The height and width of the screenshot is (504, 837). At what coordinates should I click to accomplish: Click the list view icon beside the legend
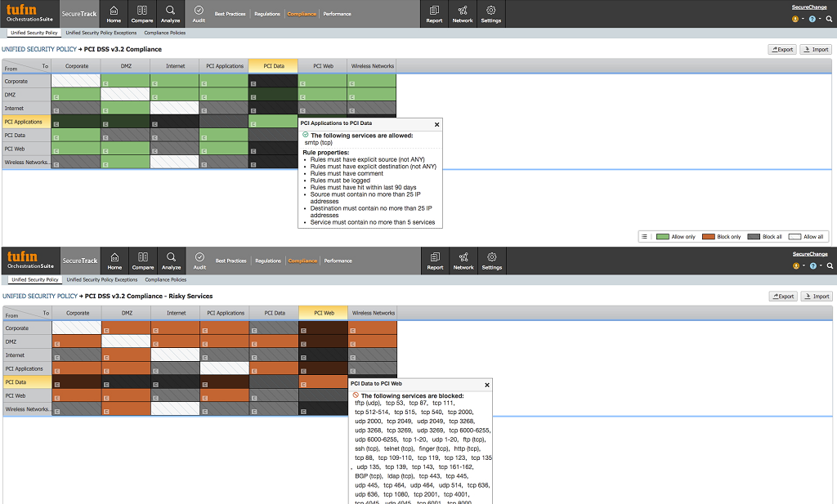[x=645, y=237]
